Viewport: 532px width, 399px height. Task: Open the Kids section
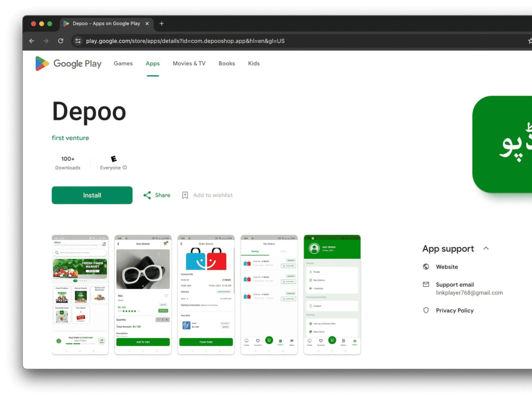pyautogui.click(x=254, y=63)
